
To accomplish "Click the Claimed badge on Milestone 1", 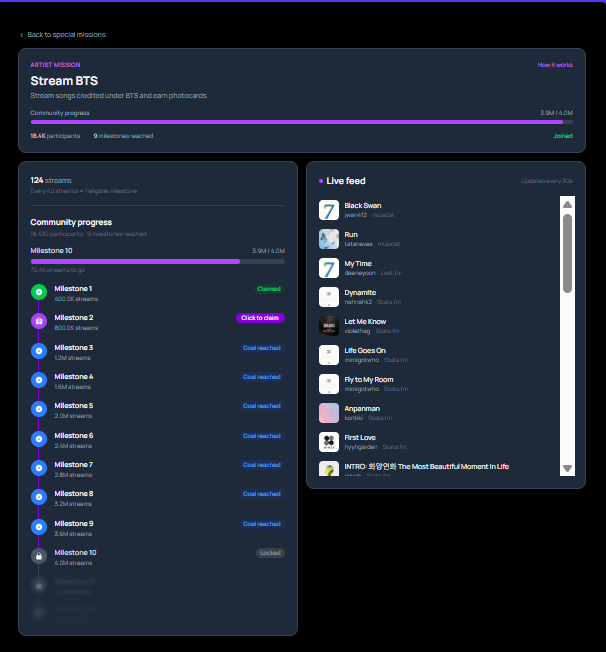I will (x=269, y=289).
